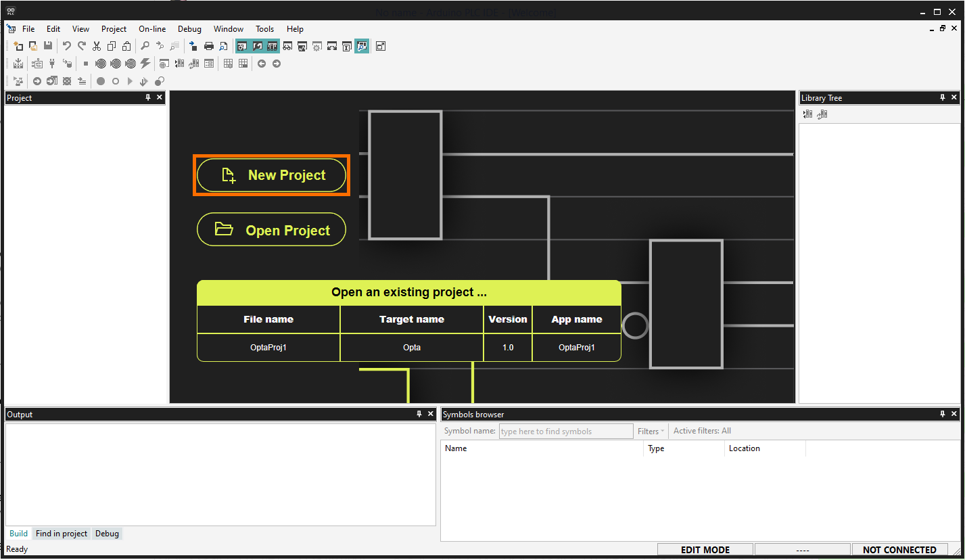Open Find using magnifier icon

(145, 46)
